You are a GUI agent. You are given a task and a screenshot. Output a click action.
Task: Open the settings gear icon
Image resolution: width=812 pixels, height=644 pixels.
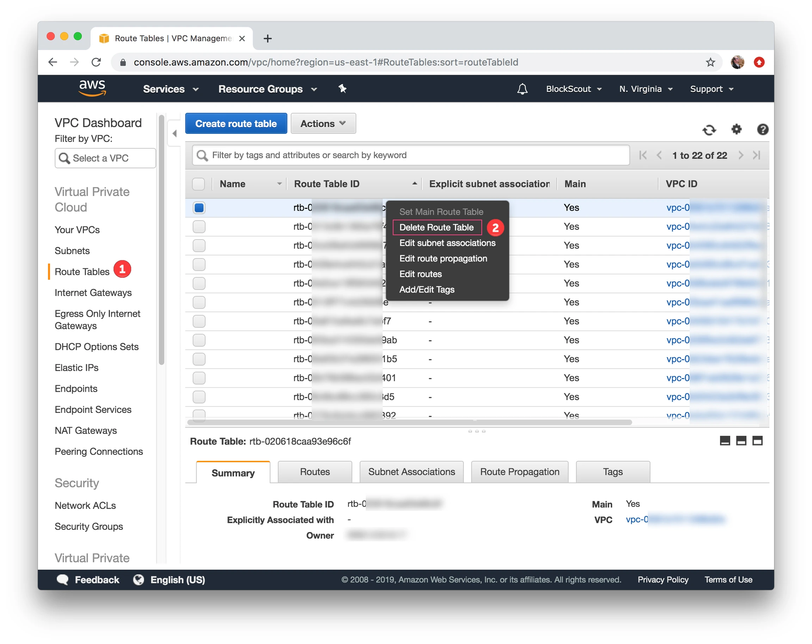click(x=736, y=130)
